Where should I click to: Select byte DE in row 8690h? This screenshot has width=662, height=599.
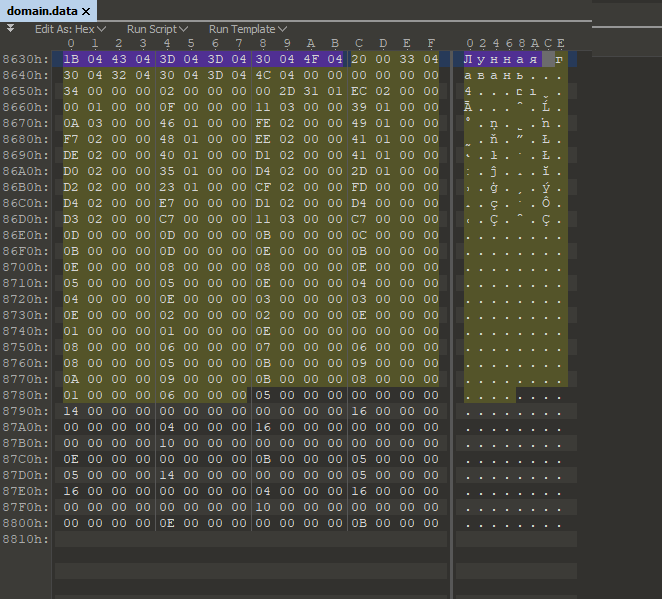[x=71, y=155]
